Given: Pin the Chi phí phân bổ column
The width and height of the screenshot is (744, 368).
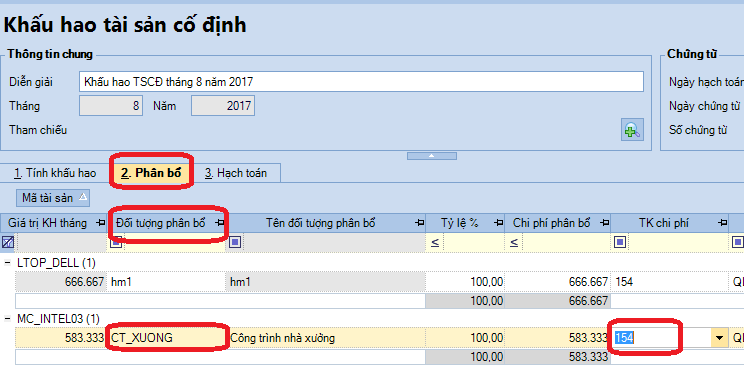Looking at the screenshot, I should tap(604, 223).
